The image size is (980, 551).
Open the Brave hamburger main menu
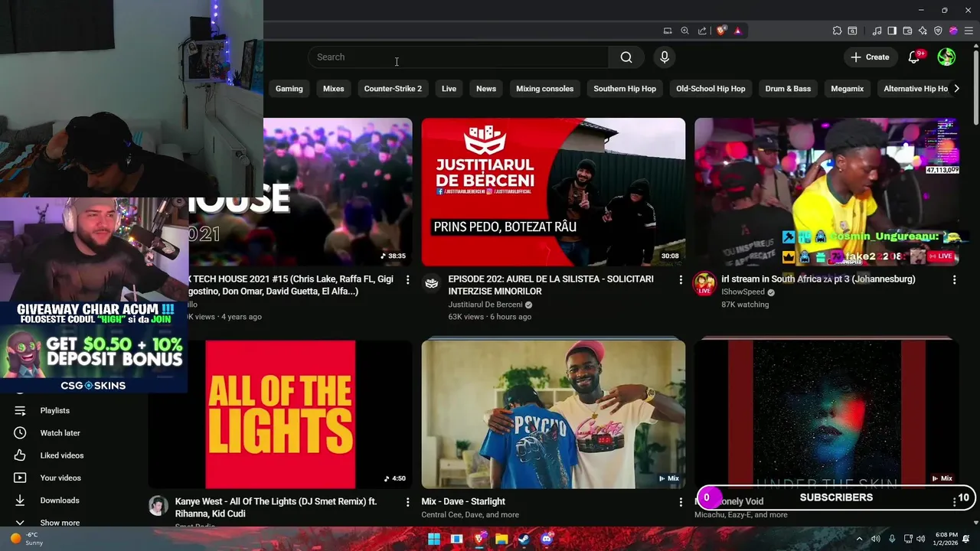click(968, 31)
